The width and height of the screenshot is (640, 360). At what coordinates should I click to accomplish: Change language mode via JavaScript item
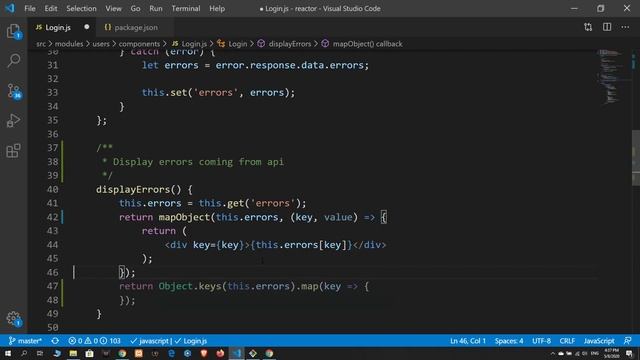tap(599, 341)
